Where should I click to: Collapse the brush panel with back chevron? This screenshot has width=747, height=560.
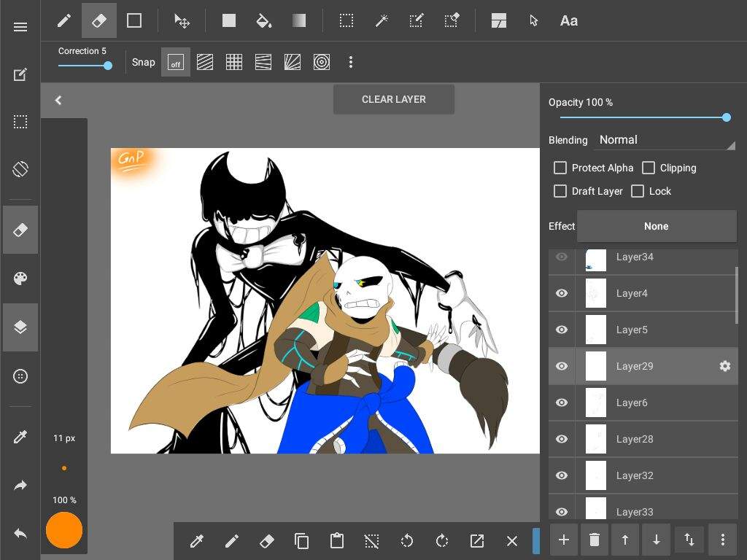click(x=58, y=100)
